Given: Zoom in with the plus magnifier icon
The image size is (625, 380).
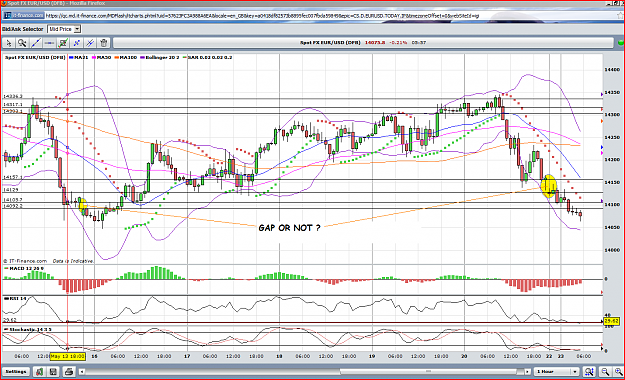Looking at the screenshot, I should [618, 372].
